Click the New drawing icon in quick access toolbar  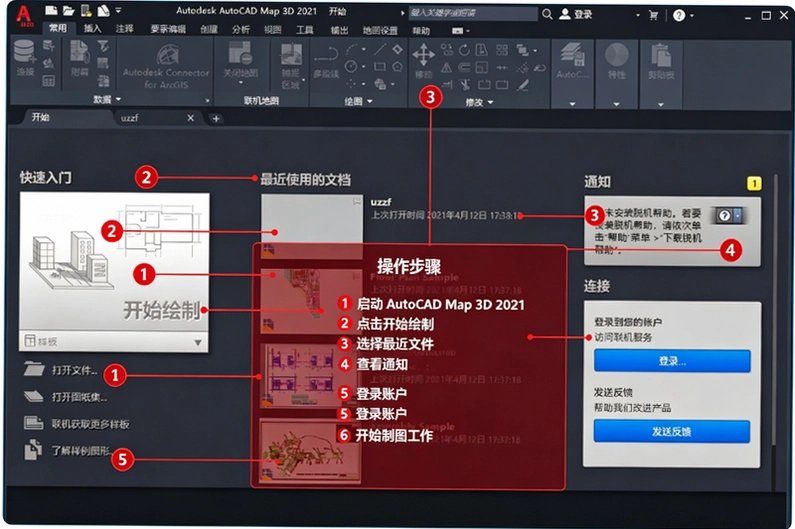pos(51,11)
